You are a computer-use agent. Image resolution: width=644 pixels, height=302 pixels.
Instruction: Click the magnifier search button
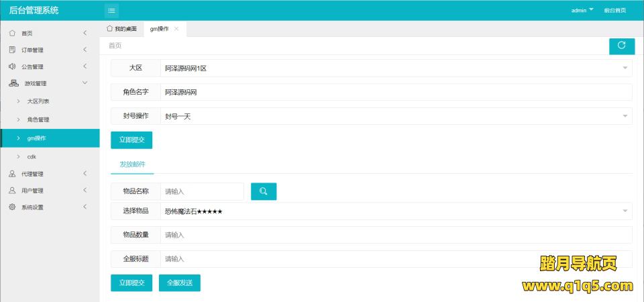[x=264, y=191]
